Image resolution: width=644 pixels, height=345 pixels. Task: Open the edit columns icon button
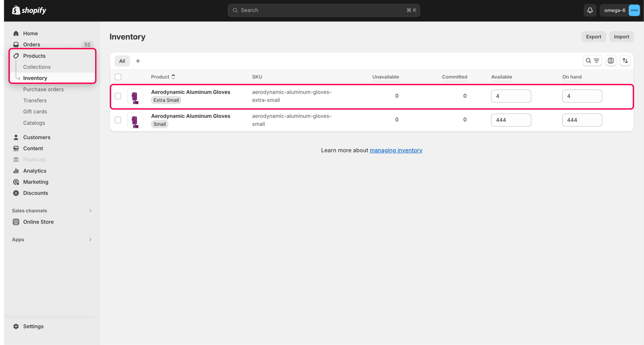pos(611,61)
